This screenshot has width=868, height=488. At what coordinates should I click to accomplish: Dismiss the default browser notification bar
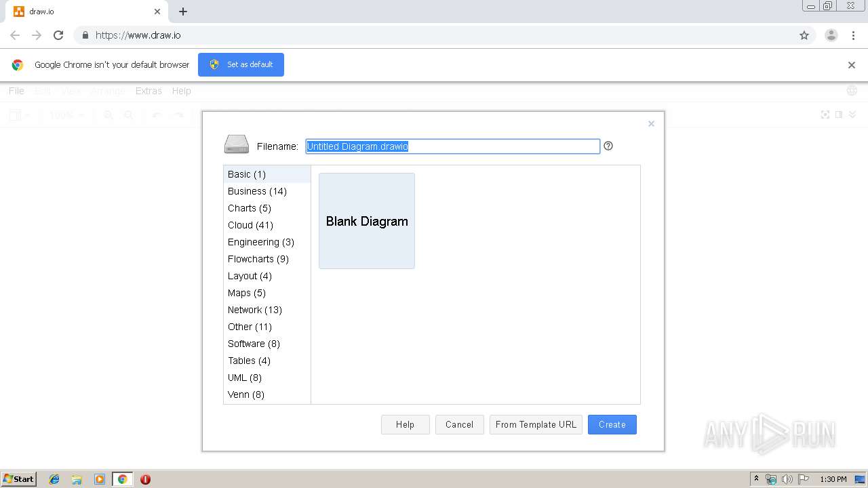pos(852,65)
